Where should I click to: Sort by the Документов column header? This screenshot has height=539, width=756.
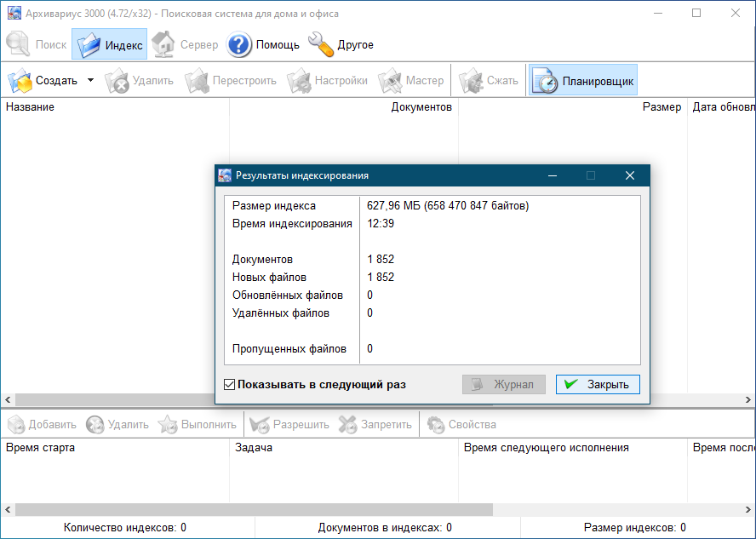[344, 107]
